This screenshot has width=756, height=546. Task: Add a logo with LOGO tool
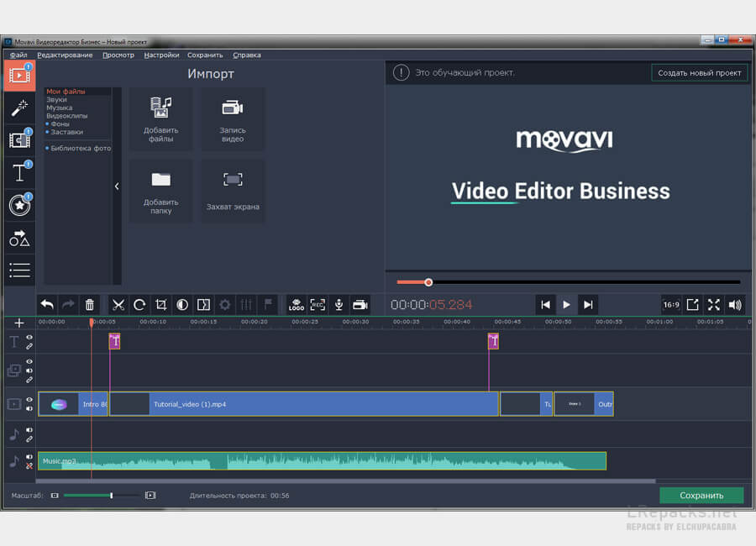pyautogui.click(x=296, y=304)
